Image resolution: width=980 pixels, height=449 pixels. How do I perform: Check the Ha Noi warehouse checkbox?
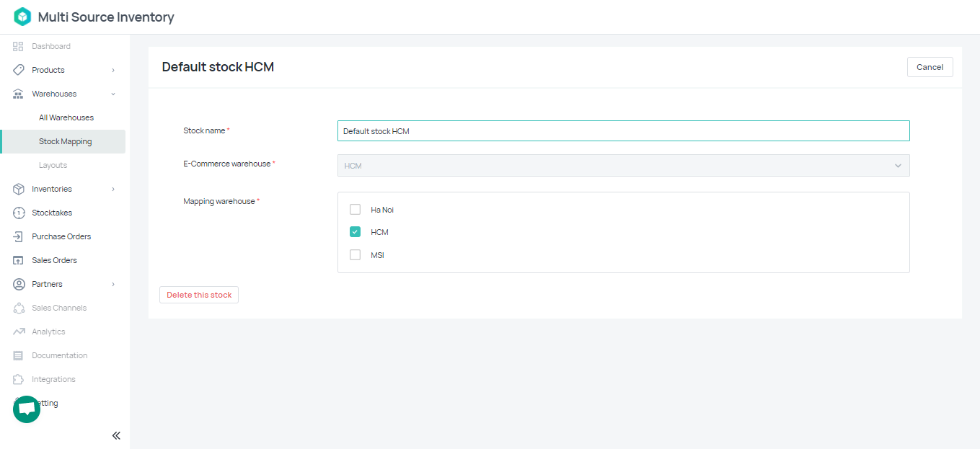(x=355, y=210)
